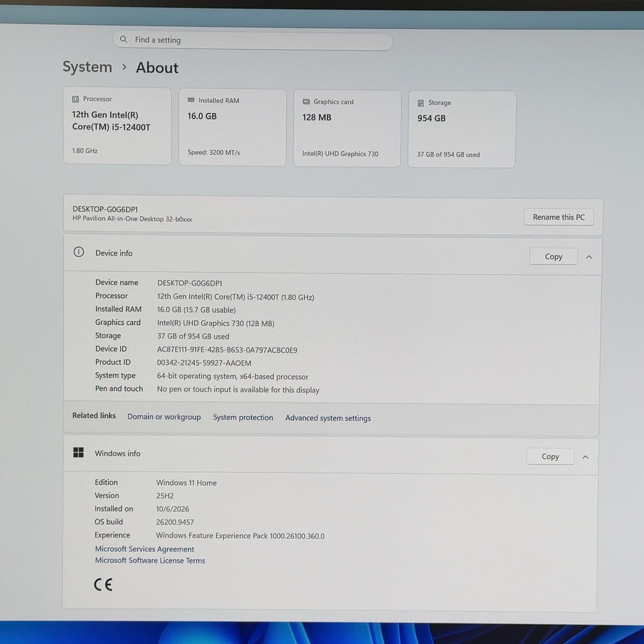Select the Storage summary card
The height and width of the screenshot is (644, 644).
pyautogui.click(x=462, y=129)
